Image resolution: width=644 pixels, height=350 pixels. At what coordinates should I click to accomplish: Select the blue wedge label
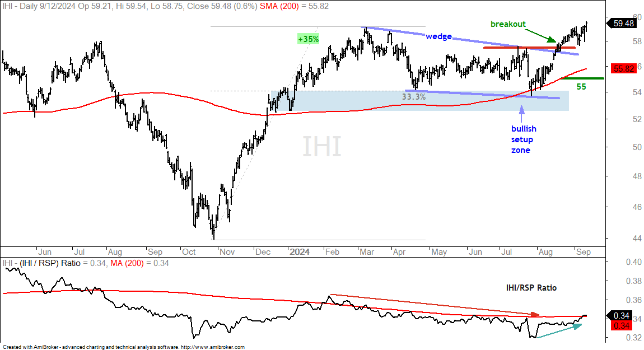tap(438, 36)
